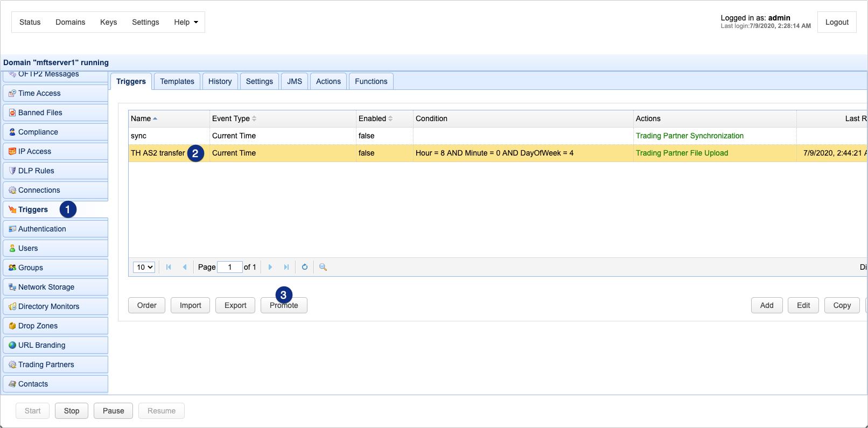Click the Triggers sidebar icon
This screenshot has width=868, height=428.
[12, 209]
